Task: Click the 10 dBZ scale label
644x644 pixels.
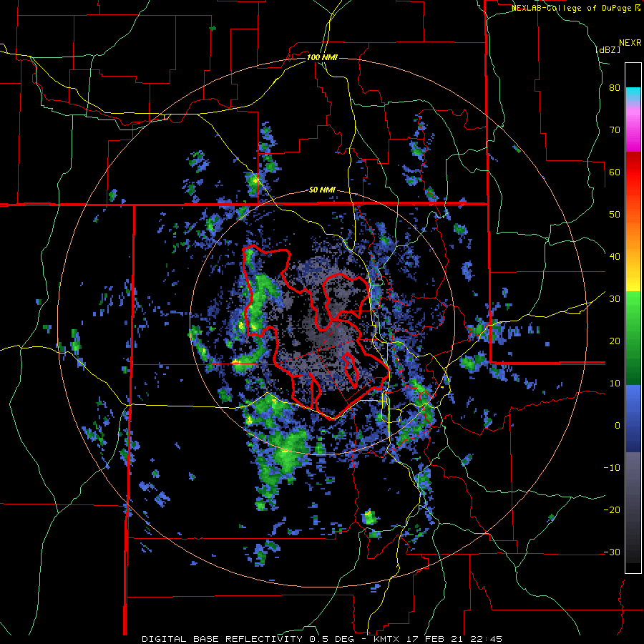Action: click(x=615, y=384)
